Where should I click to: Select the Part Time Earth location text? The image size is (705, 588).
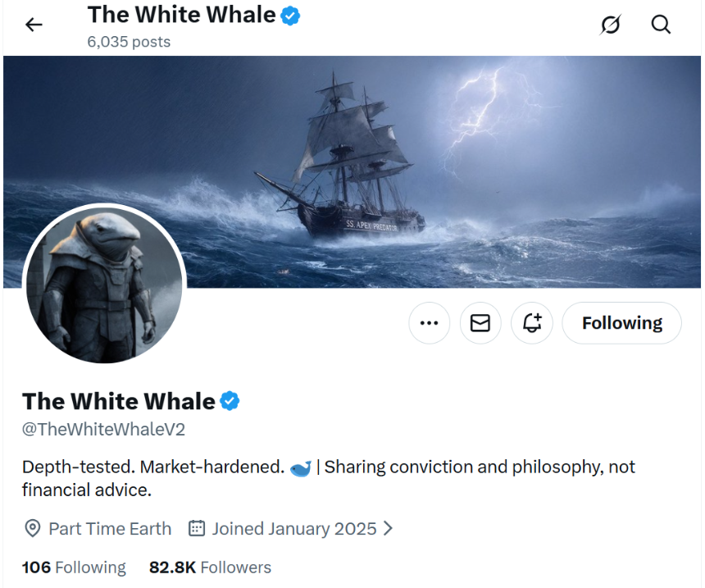[x=110, y=528]
